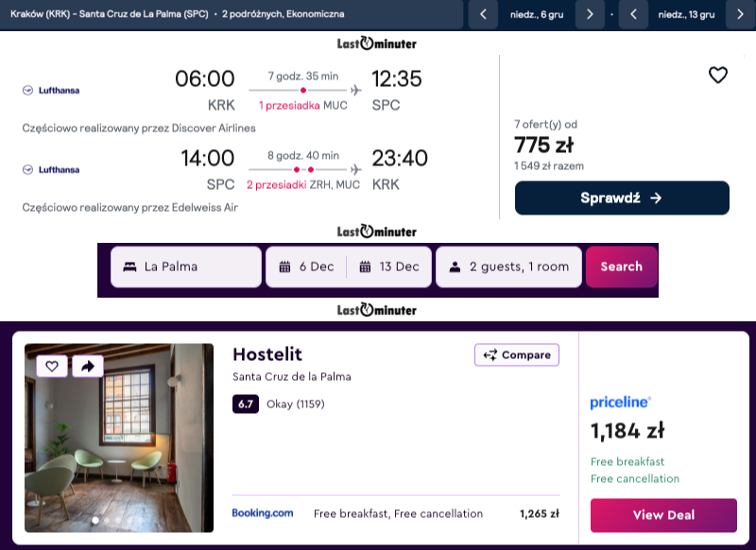Click Lufthansa logo on the 06:00 outbound flight
The image size is (756, 550).
click(51, 90)
